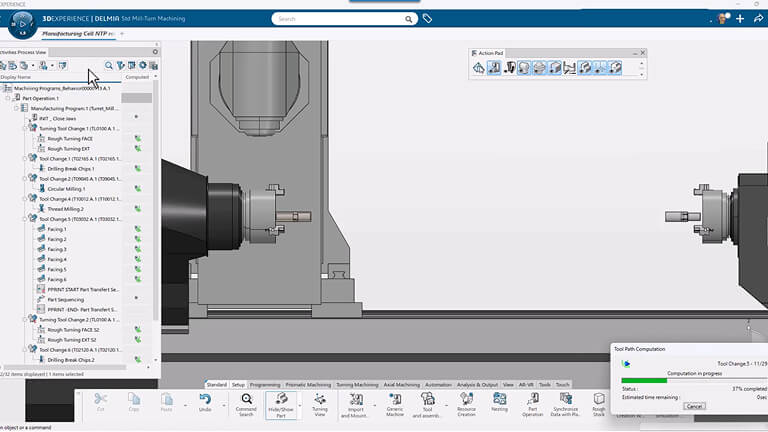The height and width of the screenshot is (432, 768).
Task: Collapse the Turning Tool Change 1 node
Action: 25,128
